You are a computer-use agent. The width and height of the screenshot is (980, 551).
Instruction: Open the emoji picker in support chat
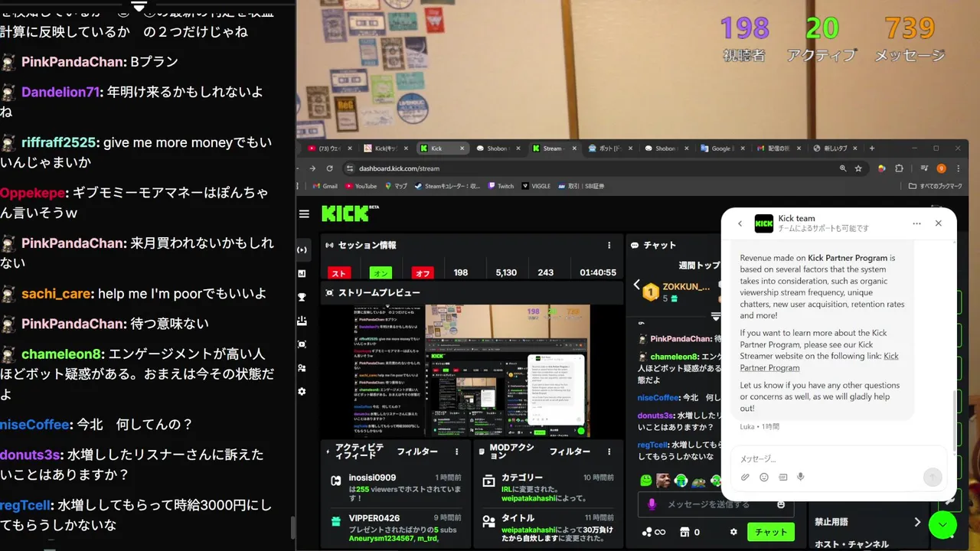click(x=764, y=477)
